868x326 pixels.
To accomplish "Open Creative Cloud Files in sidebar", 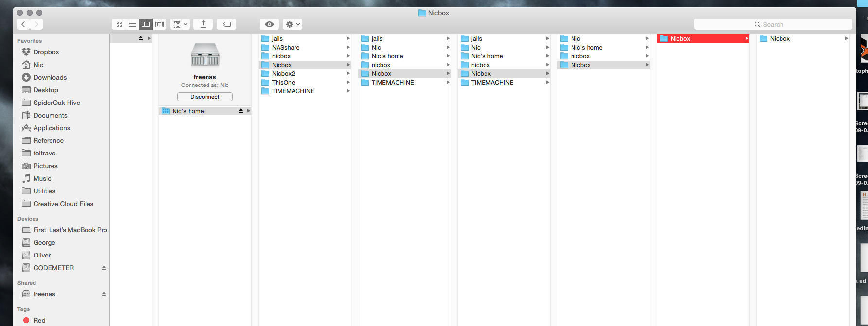I will (x=63, y=204).
